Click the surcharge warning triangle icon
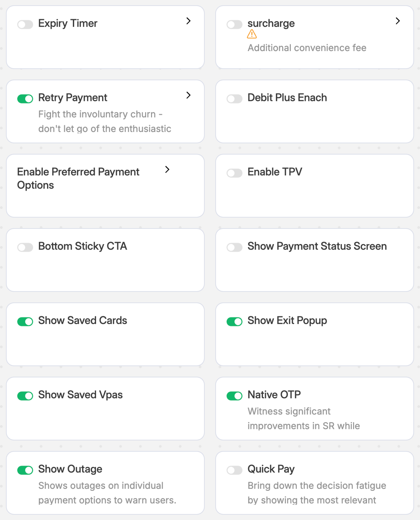420x520 pixels. [x=252, y=34]
